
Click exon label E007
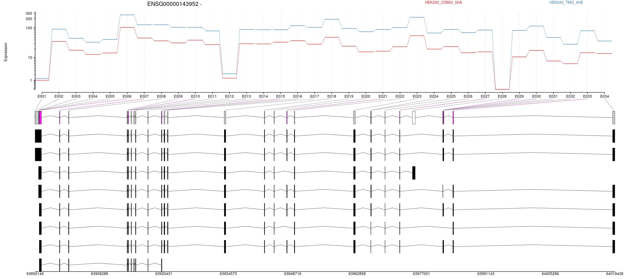[144, 96]
